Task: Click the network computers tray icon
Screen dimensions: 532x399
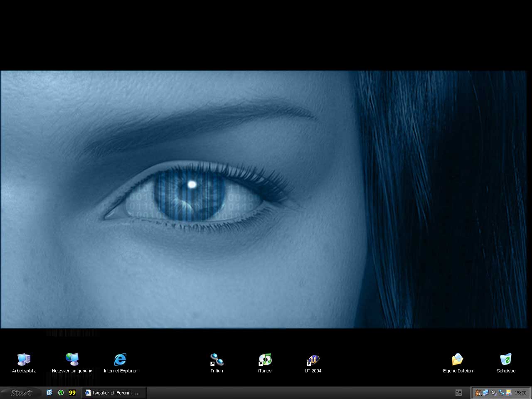Action: [485, 393]
